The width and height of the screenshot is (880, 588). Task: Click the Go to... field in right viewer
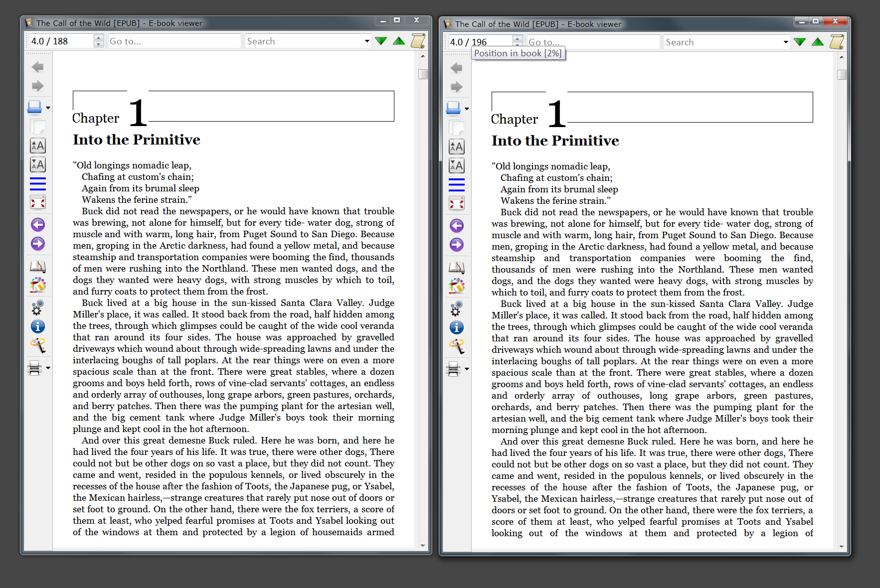pyautogui.click(x=593, y=42)
